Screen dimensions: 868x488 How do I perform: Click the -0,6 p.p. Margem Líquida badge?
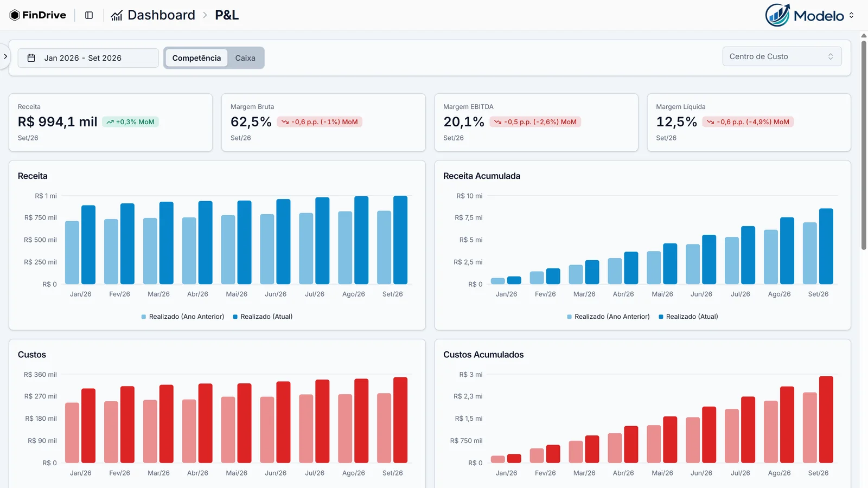748,122
